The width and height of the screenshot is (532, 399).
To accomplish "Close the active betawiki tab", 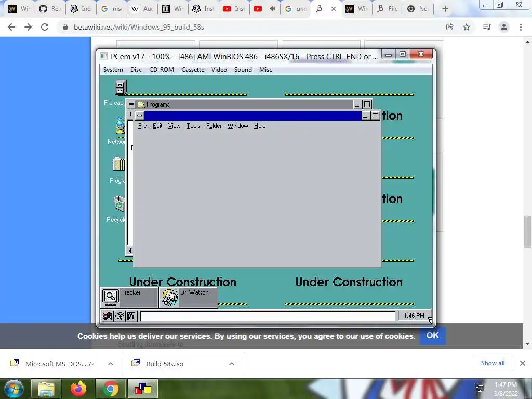I will 334,9.
